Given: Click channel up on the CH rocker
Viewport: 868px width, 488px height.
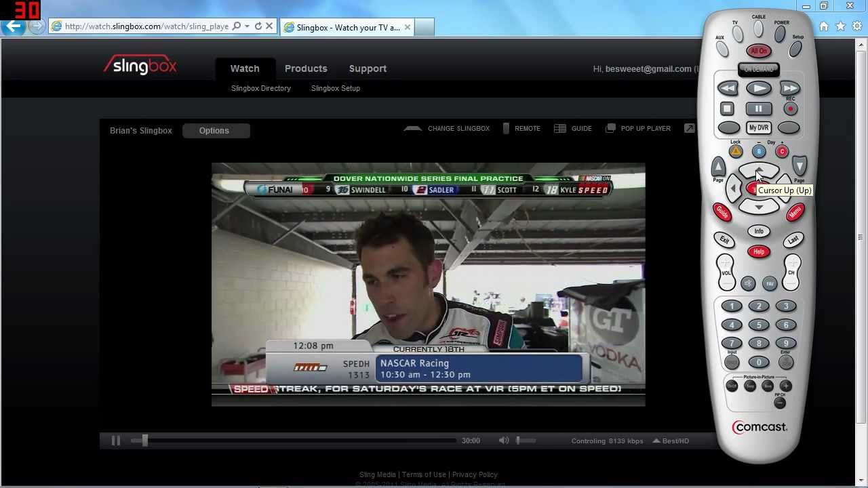Looking at the screenshot, I should coord(792,262).
